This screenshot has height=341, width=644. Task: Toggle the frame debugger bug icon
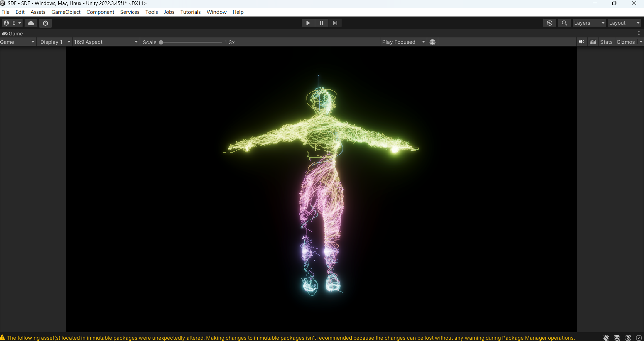[x=433, y=42]
